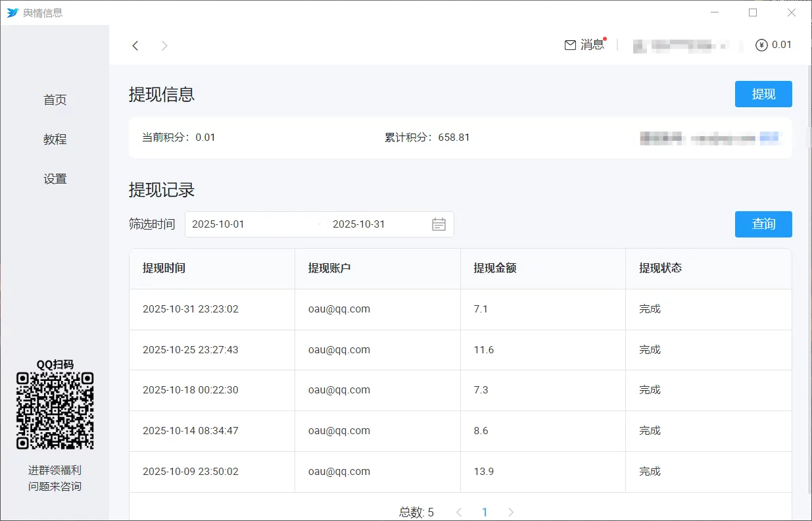The image size is (812, 521).
Task: Go to next page of records
Action: click(x=511, y=512)
